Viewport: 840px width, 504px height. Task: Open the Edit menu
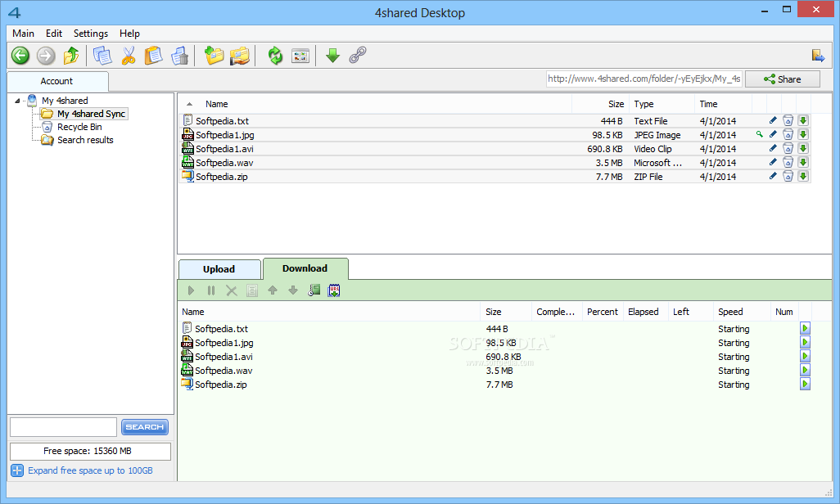point(53,34)
